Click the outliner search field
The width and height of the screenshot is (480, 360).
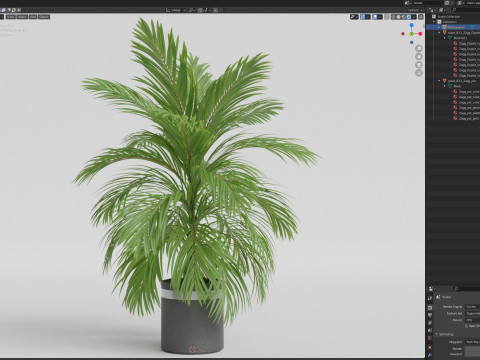(x=465, y=10)
